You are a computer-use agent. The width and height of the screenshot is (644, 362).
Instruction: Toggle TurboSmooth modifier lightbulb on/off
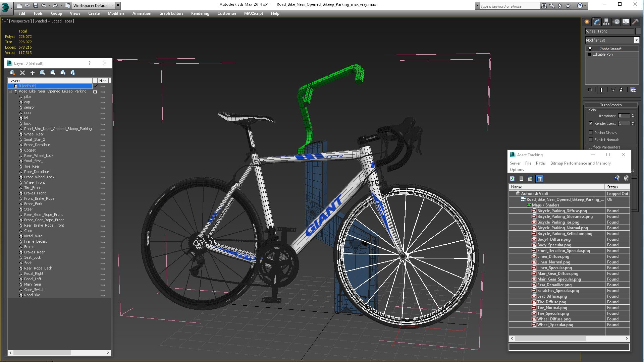[590, 49]
